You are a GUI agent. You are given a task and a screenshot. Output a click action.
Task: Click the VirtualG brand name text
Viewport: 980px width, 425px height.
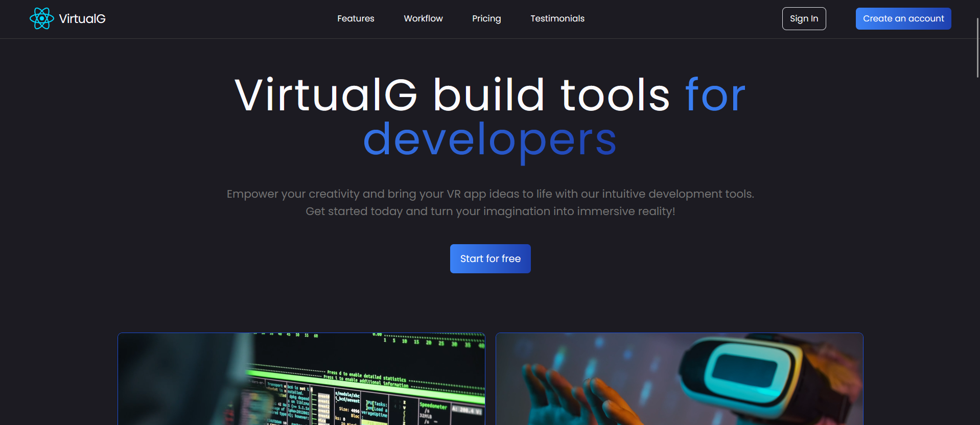tap(82, 19)
